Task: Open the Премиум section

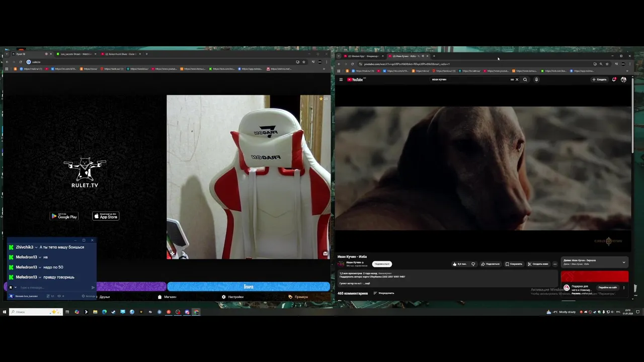Action: 298,297
